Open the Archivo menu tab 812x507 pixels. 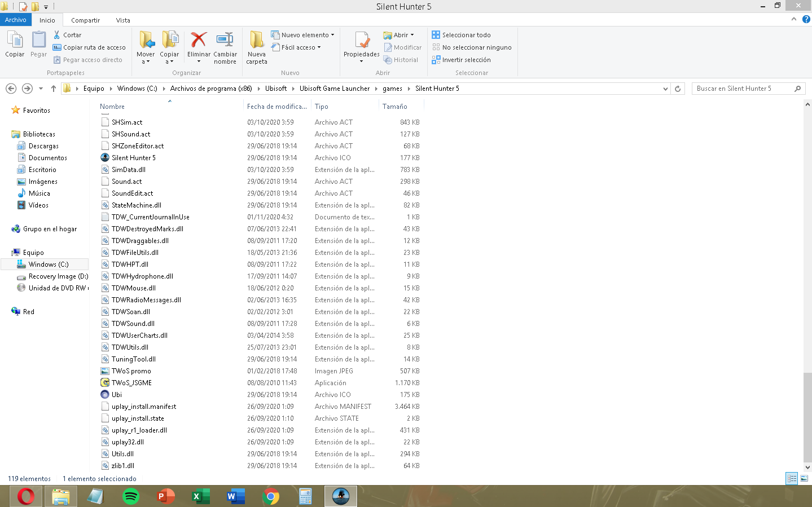click(x=16, y=20)
